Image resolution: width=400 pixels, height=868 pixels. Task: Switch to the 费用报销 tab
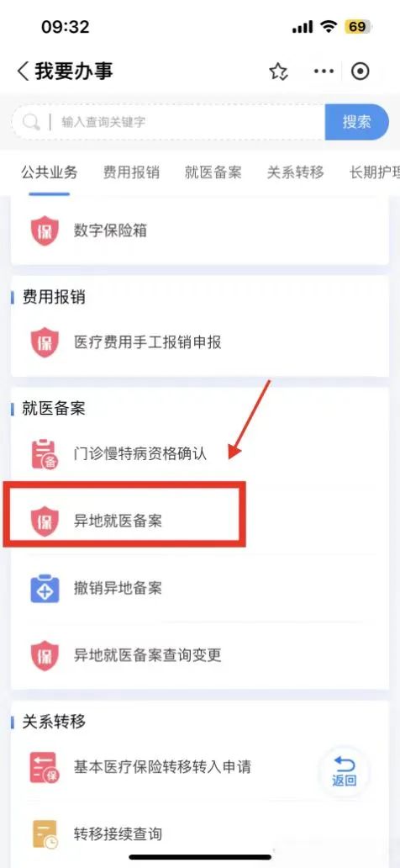131,172
